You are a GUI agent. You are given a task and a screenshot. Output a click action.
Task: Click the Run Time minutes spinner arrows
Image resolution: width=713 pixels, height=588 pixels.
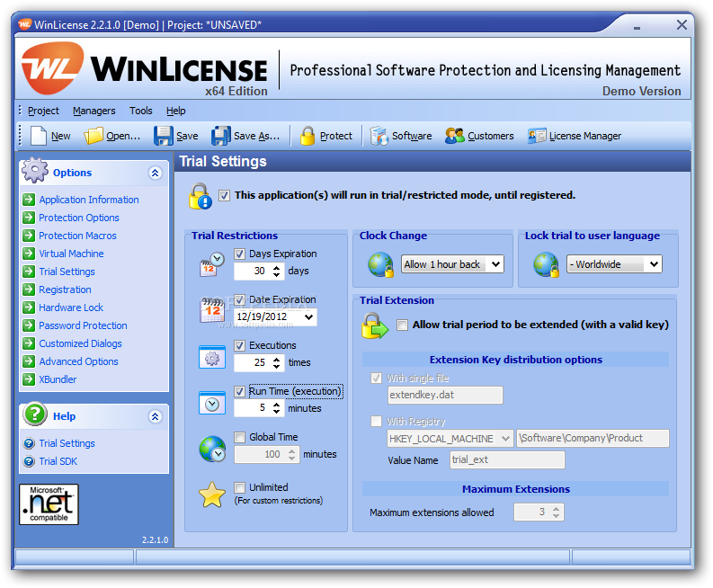(x=276, y=408)
